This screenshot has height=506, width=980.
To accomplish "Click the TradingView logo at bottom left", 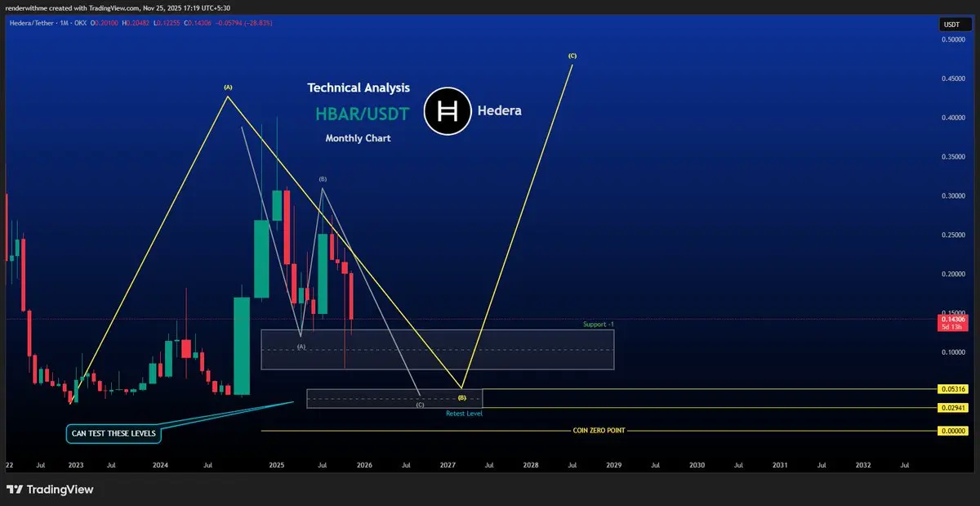I will pyautogui.click(x=50, y=490).
